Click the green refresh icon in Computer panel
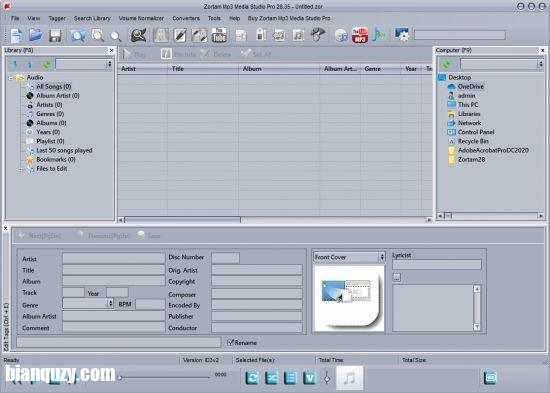The image size is (550, 393). point(447,64)
